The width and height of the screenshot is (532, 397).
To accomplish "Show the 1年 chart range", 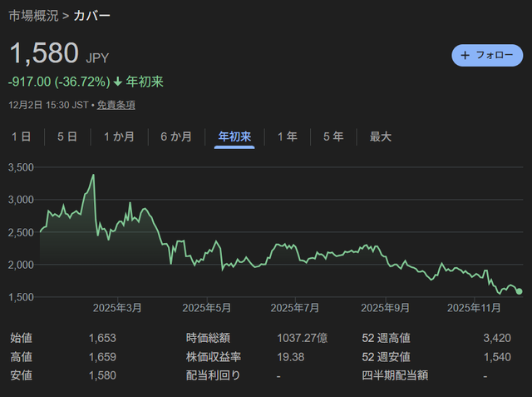I will pyautogui.click(x=288, y=136).
